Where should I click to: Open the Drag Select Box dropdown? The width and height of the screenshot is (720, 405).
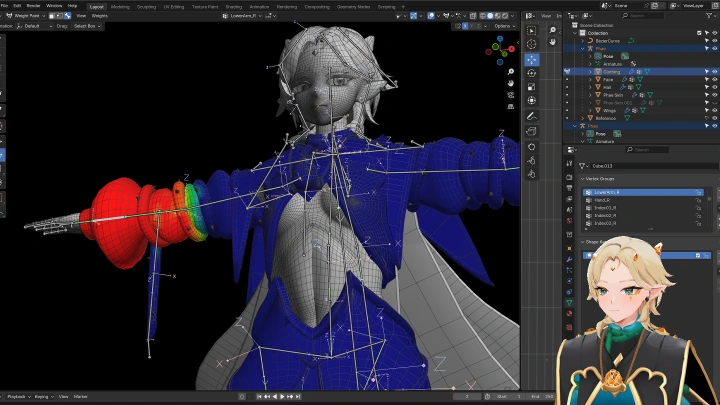point(87,26)
